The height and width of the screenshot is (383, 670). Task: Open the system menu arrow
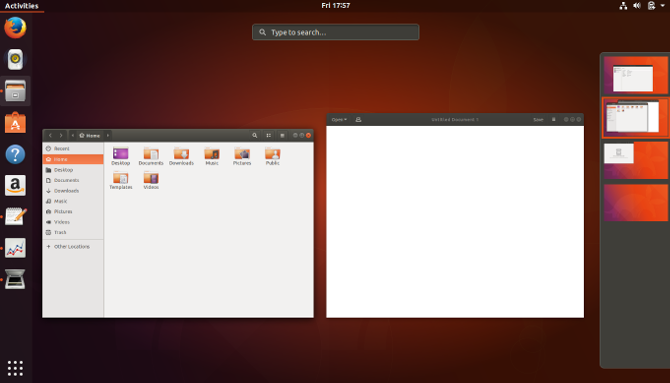[663, 6]
